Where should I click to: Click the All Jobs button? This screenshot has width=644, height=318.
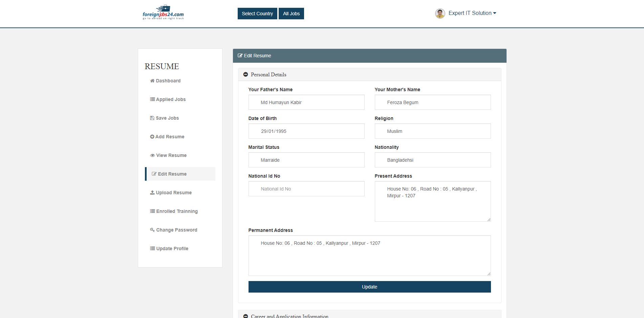(x=291, y=14)
